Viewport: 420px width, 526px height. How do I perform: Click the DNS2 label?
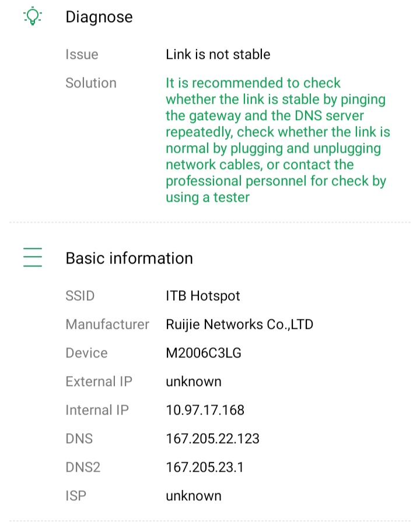pyautogui.click(x=83, y=467)
